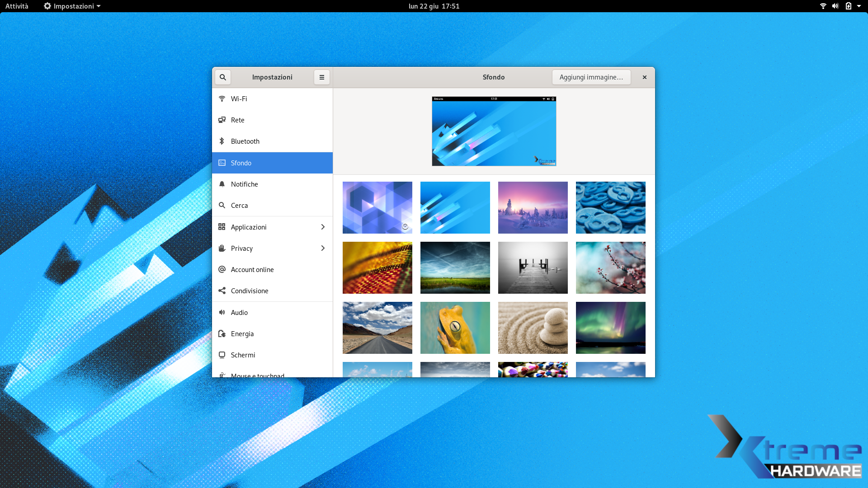The width and height of the screenshot is (868, 488).
Task: Click the Bluetooth icon in sidebar
Action: (x=222, y=141)
